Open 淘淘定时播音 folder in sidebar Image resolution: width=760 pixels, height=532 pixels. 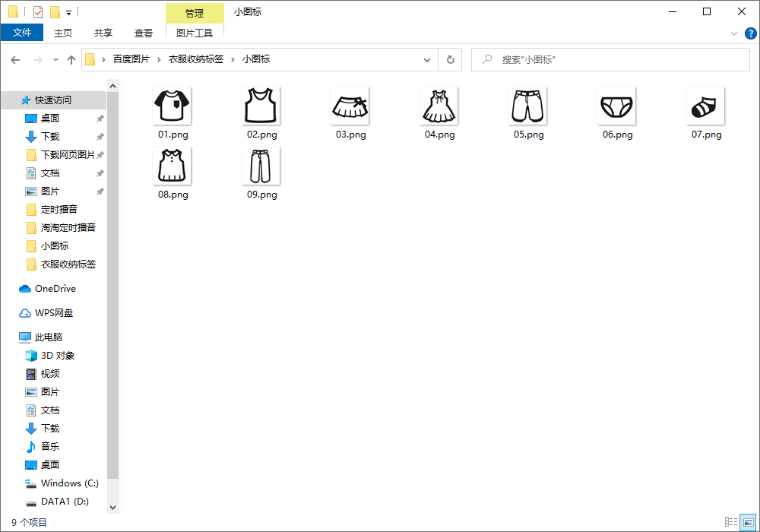click(x=68, y=228)
